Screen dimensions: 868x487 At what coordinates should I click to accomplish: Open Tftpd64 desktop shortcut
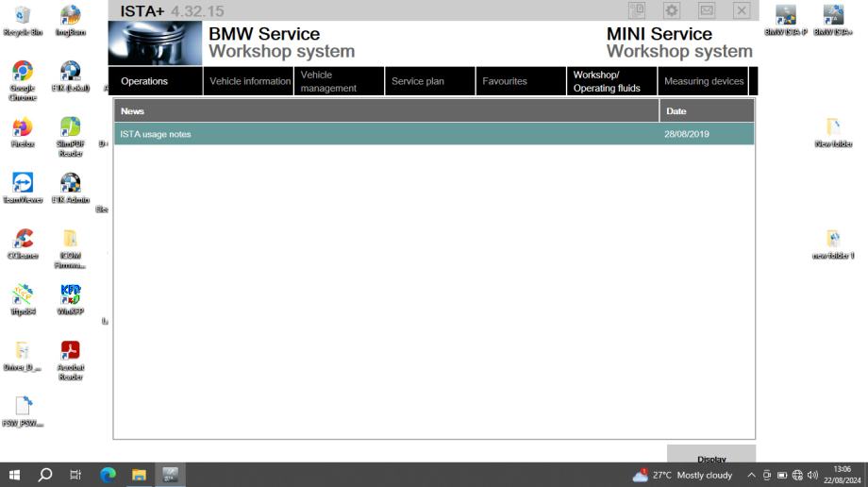click(23, 300)
